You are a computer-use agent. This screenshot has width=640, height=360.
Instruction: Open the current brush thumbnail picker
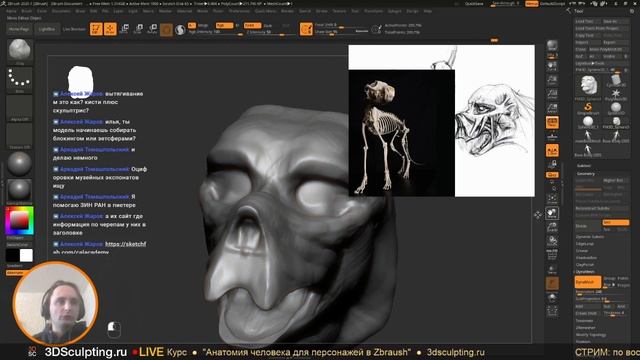[19, 50]
